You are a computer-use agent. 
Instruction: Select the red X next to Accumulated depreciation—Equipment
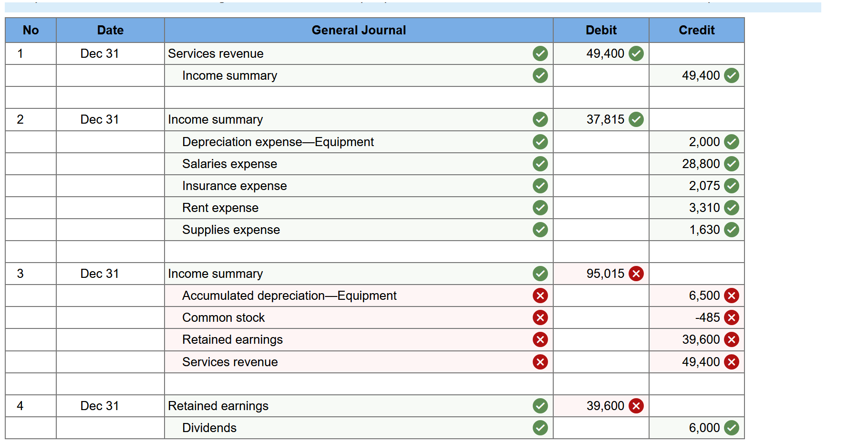click(x=540, y=296)
